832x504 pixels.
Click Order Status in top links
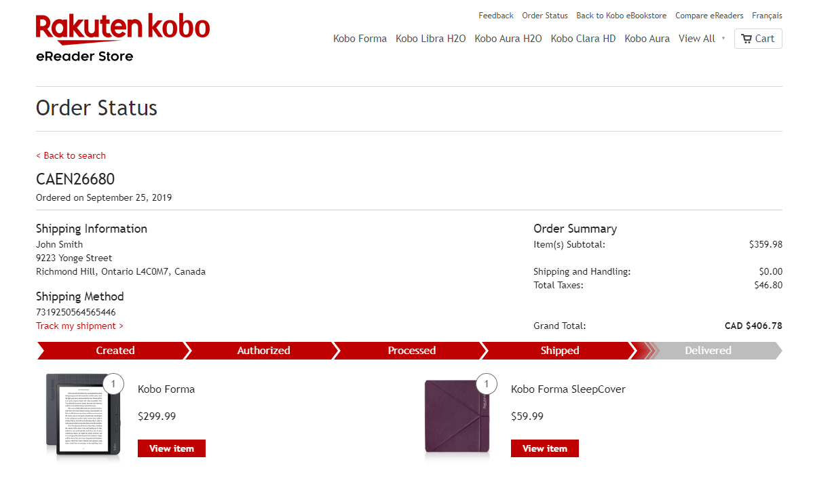tap(544, 16)
